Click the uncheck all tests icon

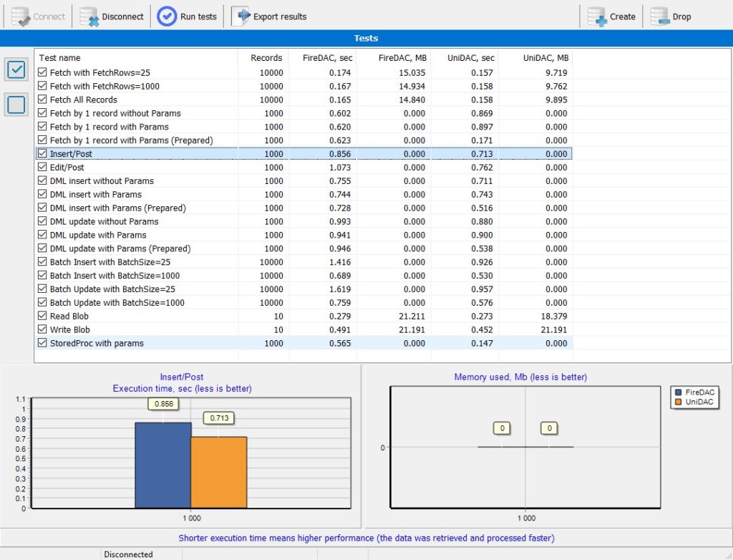pos(16,105)
